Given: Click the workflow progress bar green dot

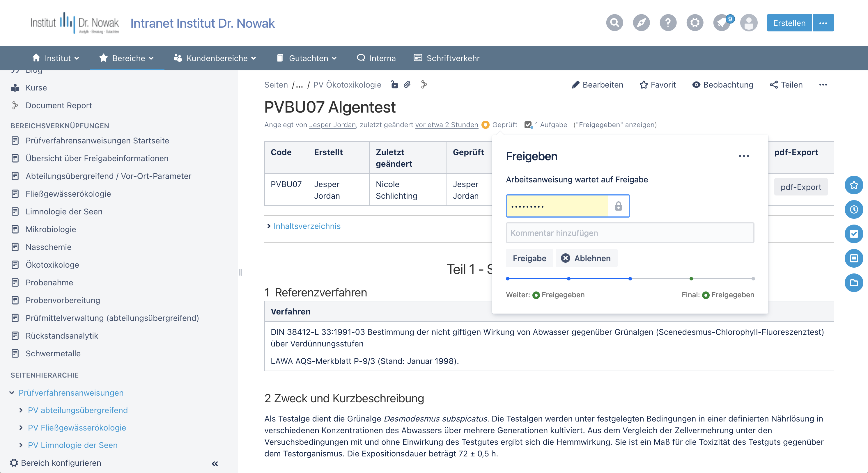Looking at the screenshot, I should pos(691,279).
